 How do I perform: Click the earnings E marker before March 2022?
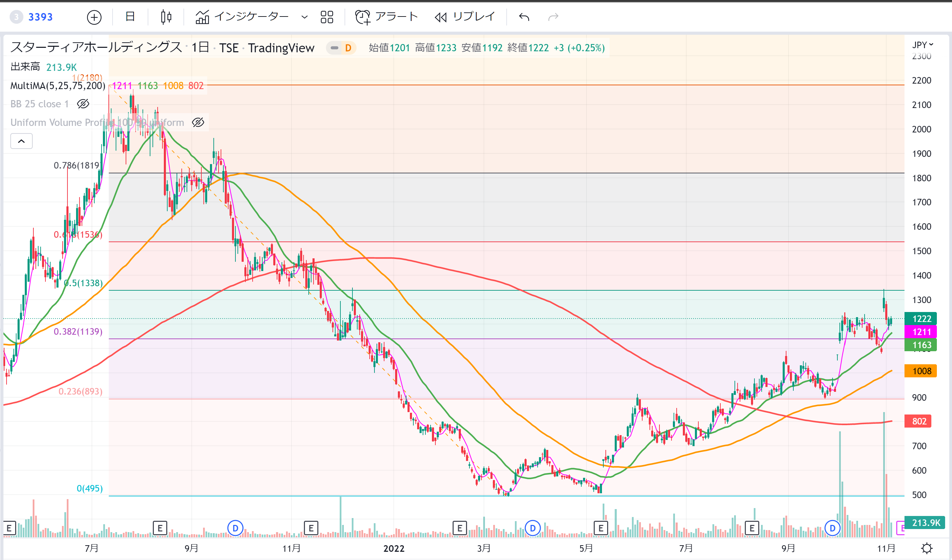tap(459, 528)
